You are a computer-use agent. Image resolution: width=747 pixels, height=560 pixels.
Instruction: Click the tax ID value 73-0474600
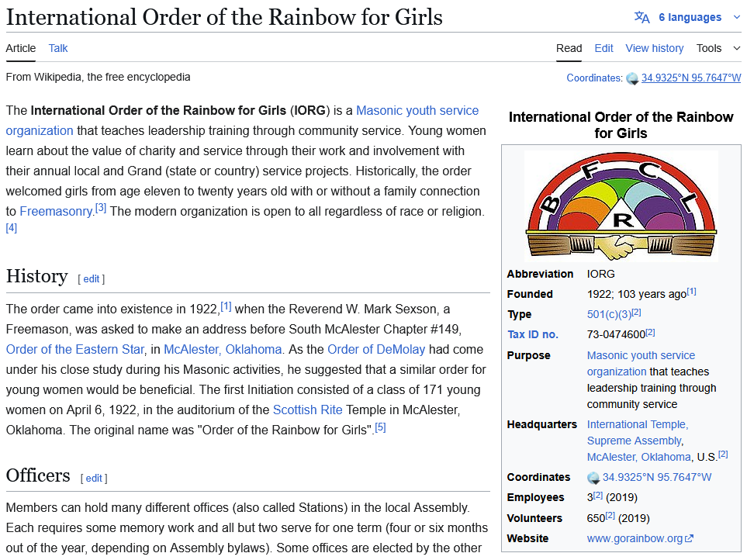pyautogui.click(x=616, y=335)
